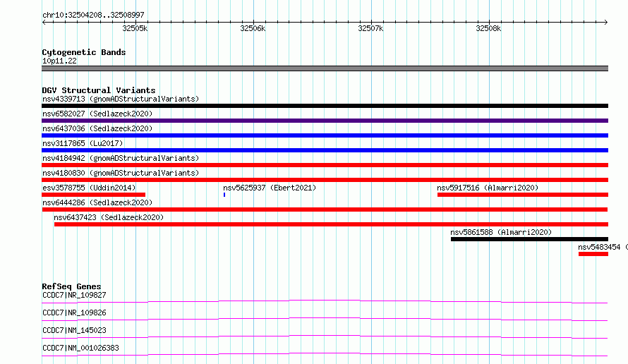Open nsv4184942 gnomAD variant label
Image resolution: width=628 pixels, height=364 pixels.
[x=121, y=158]
